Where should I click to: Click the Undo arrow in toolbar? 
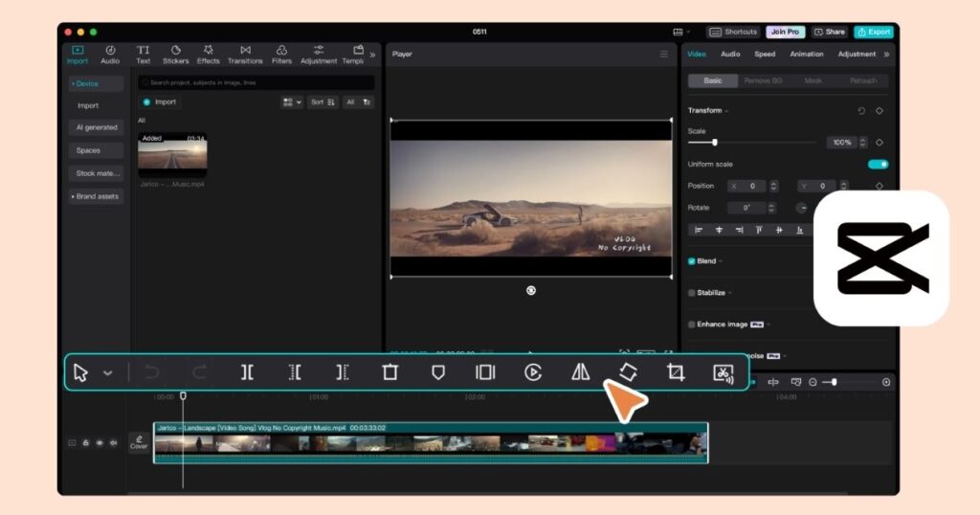tap(151, 372)
